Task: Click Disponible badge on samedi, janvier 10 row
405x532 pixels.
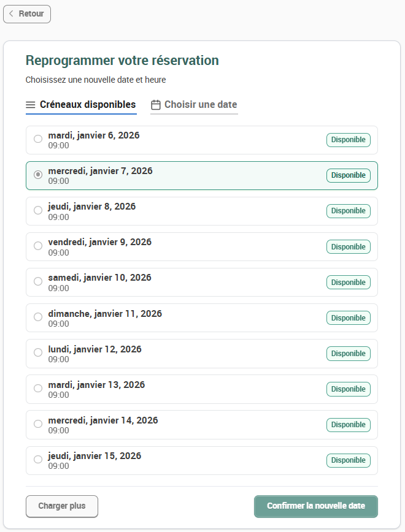Action: [x=349, y=283]
